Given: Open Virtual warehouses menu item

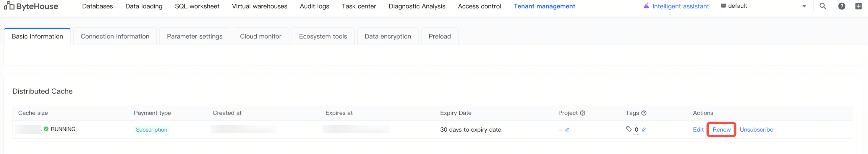Looking at the screenshot, I should pos(260,6).
